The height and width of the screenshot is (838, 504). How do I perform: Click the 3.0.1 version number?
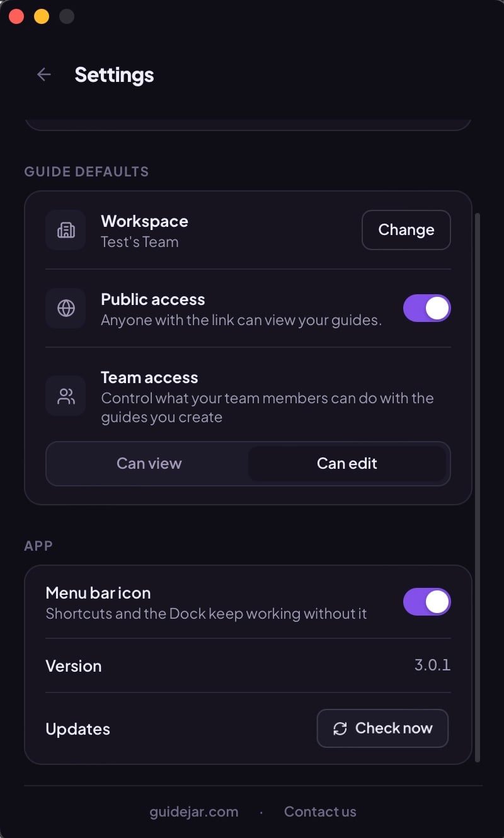pos(433,665)
